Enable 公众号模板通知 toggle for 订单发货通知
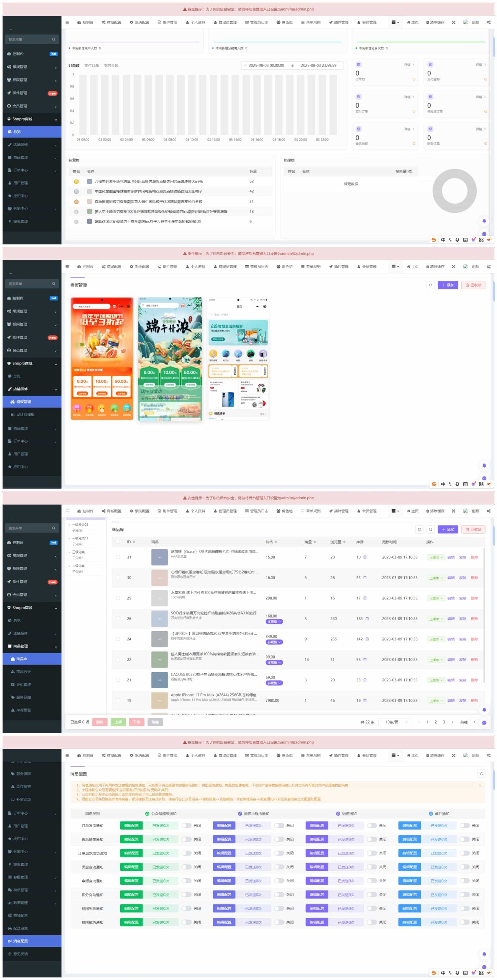The width and height of the screenshot is (497, 980). (186, 825)
